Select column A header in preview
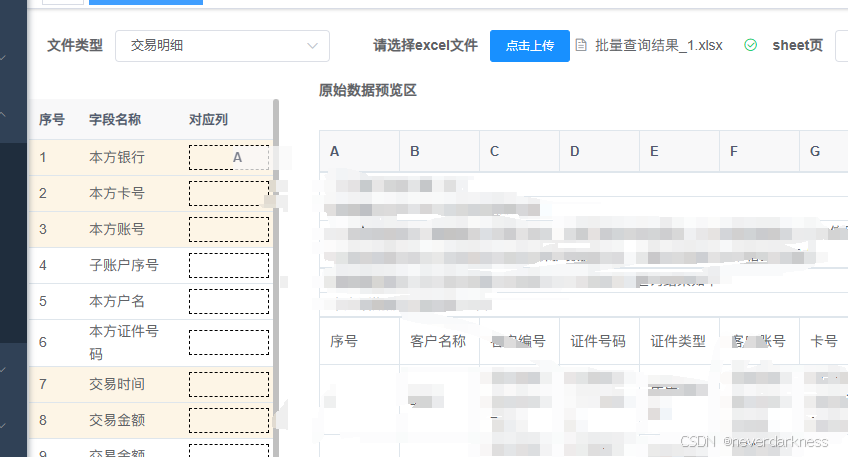 (359, 151)
